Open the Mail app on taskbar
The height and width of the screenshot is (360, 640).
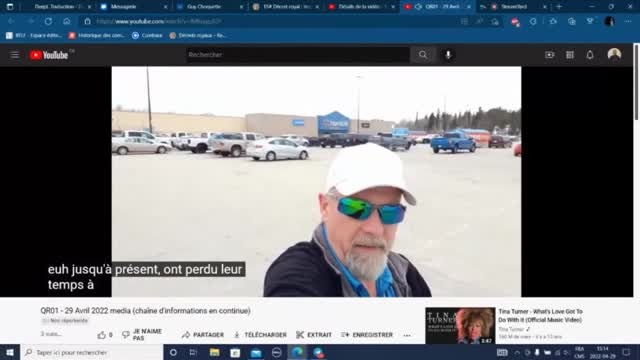256,352
